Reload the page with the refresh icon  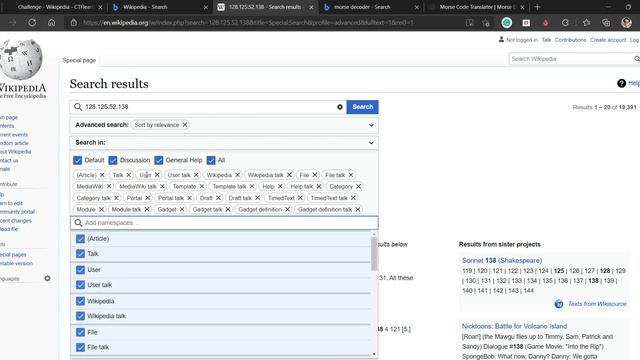(x=32, y=22)
